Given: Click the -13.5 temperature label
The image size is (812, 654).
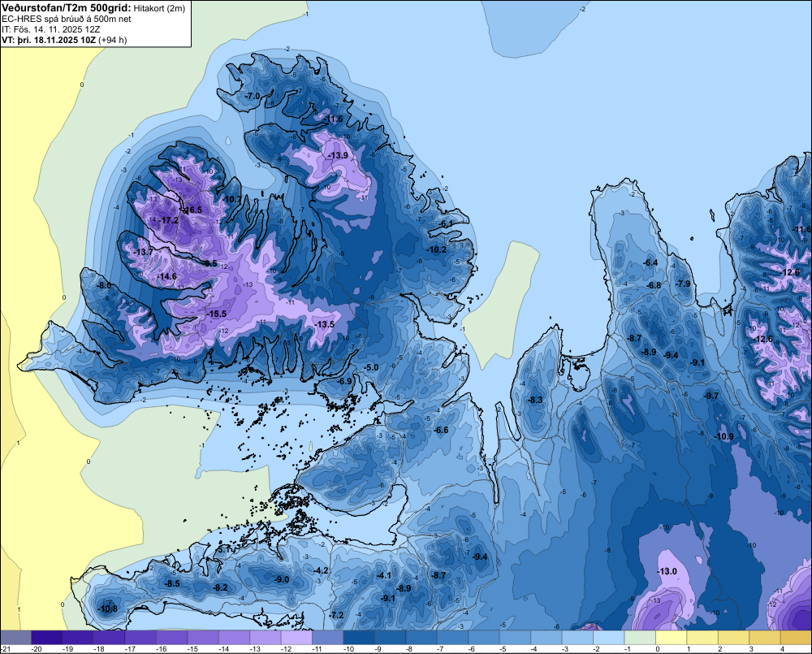Looking at the screenshot, I should 325,324.
